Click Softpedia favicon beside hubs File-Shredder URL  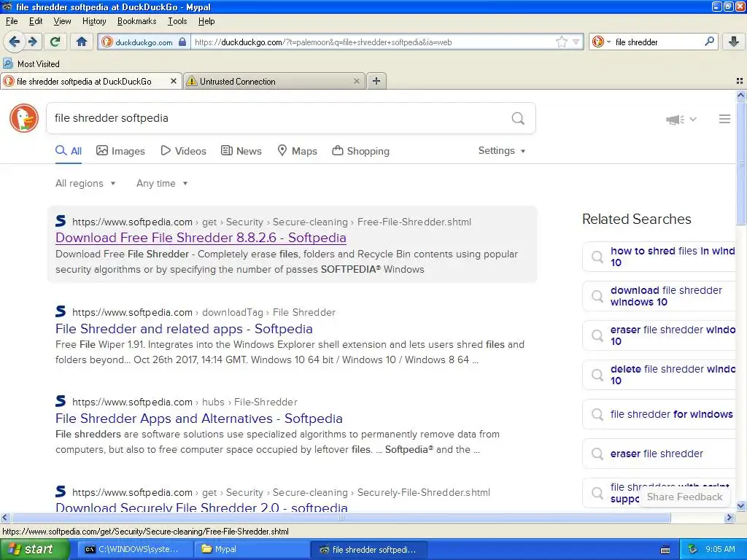coord(61,401)
